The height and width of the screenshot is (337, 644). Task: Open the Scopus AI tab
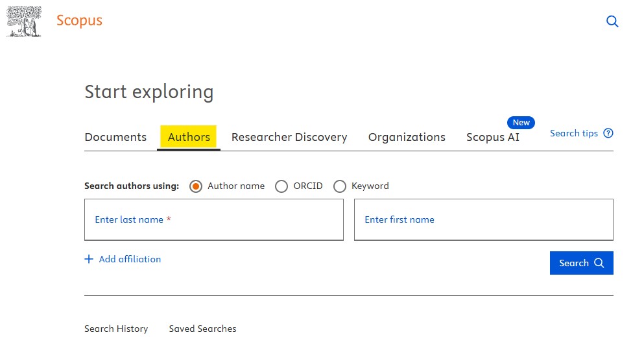(492, 137)
